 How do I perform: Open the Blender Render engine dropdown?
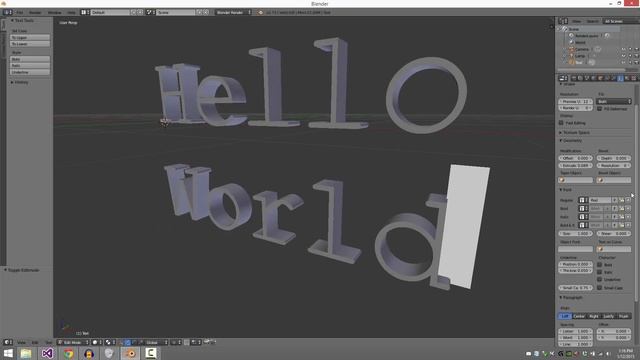click(x=233, y=12)
